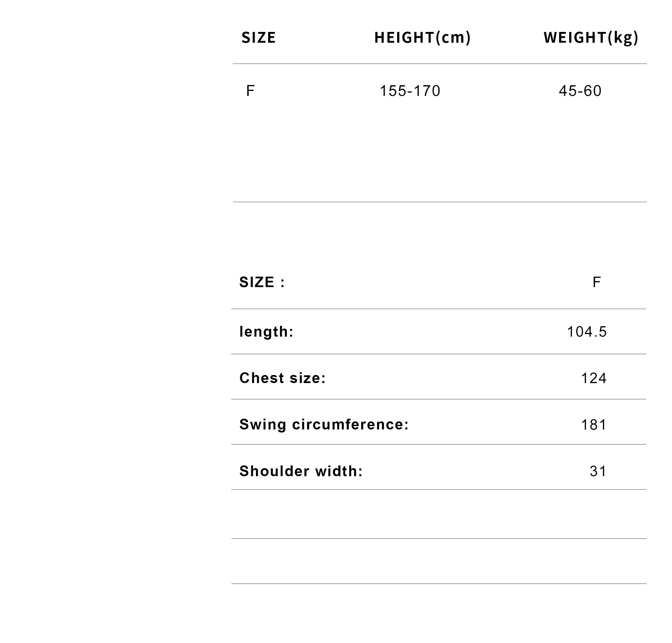672x643 pixels.
Task: Click the SIZE column header
Action: pyautogui.click(x=258, y=38)
